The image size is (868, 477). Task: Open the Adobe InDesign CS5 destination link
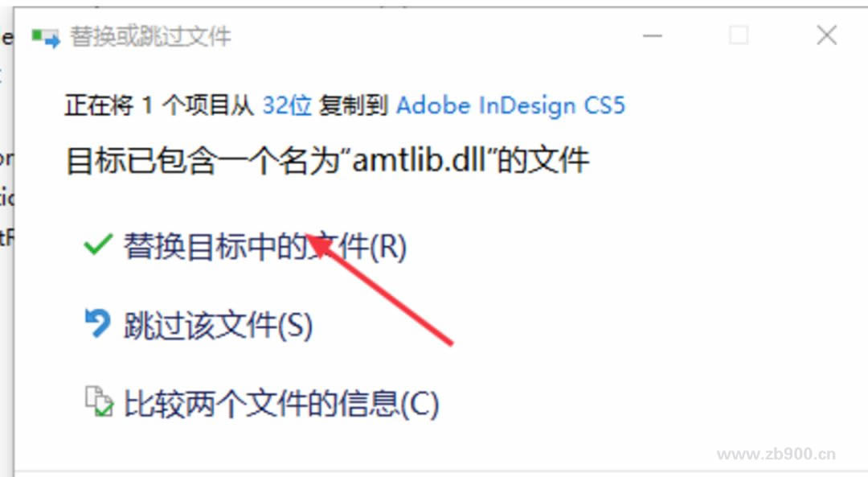pyautogui.click(x=510, y=105)
